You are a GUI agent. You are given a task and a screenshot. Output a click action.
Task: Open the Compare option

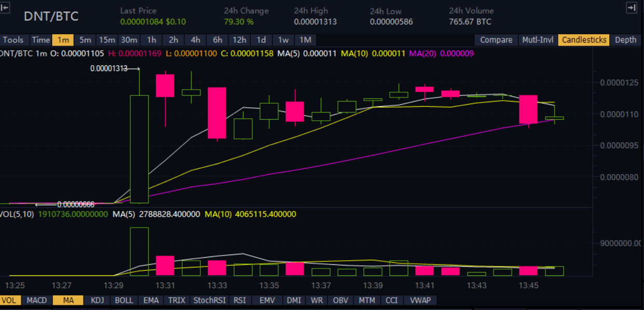[x=496, y=40]
